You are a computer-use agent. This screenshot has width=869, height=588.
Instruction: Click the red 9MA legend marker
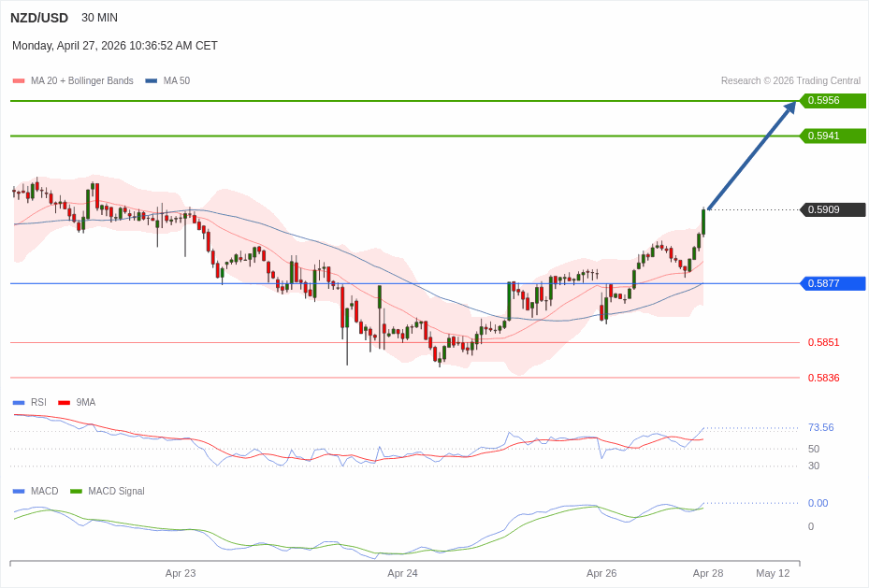pyautogui.click(x=64, y=403)
